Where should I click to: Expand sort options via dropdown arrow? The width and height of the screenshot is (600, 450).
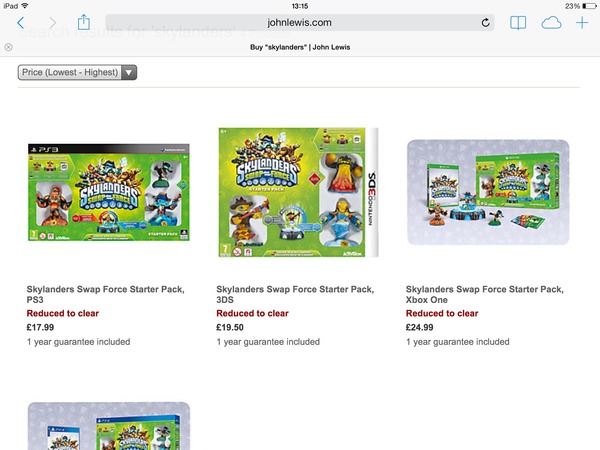pos(129,72)
